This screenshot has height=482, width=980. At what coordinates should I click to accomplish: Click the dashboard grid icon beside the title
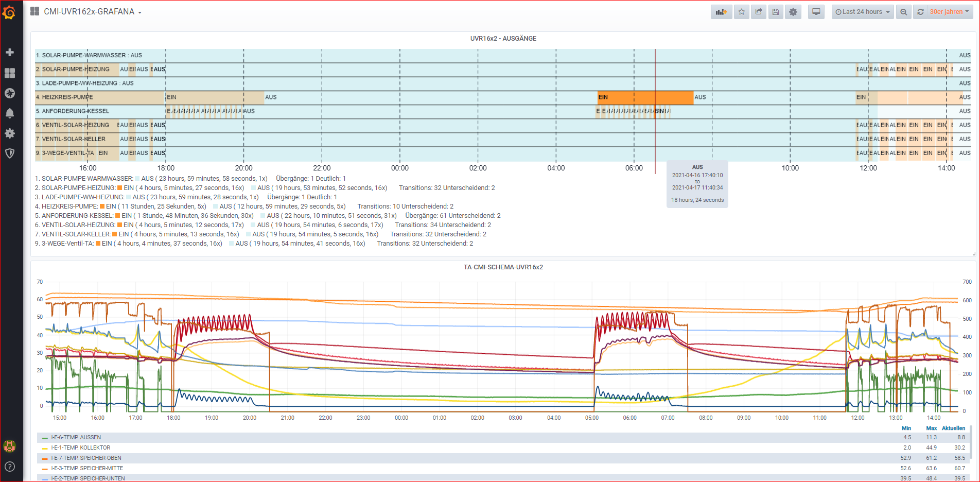35,11
